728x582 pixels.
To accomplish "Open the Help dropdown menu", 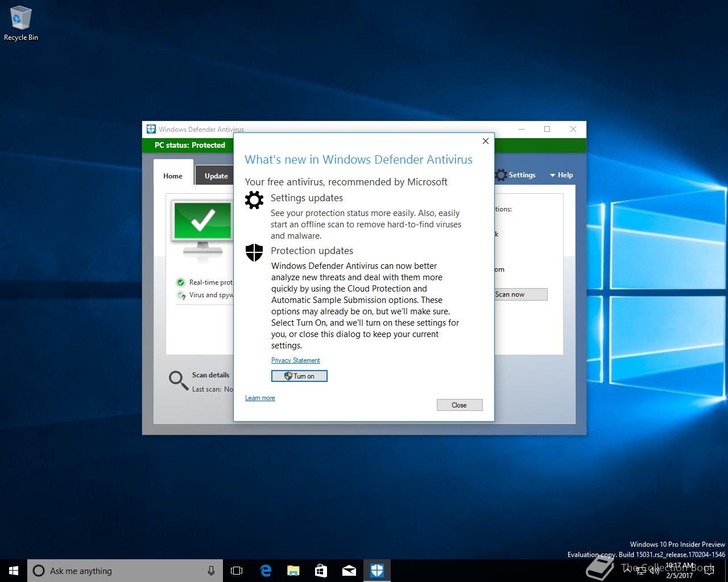I will [561, 175].
